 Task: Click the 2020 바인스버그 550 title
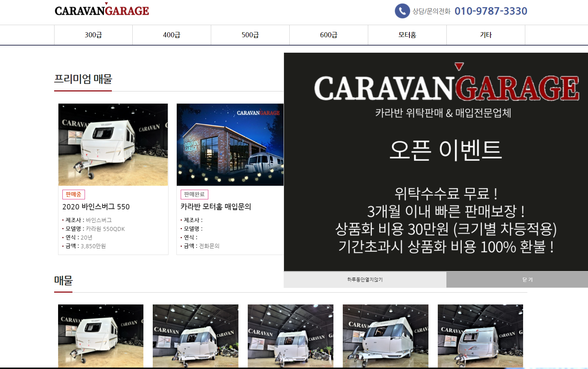tap(96, 207)
